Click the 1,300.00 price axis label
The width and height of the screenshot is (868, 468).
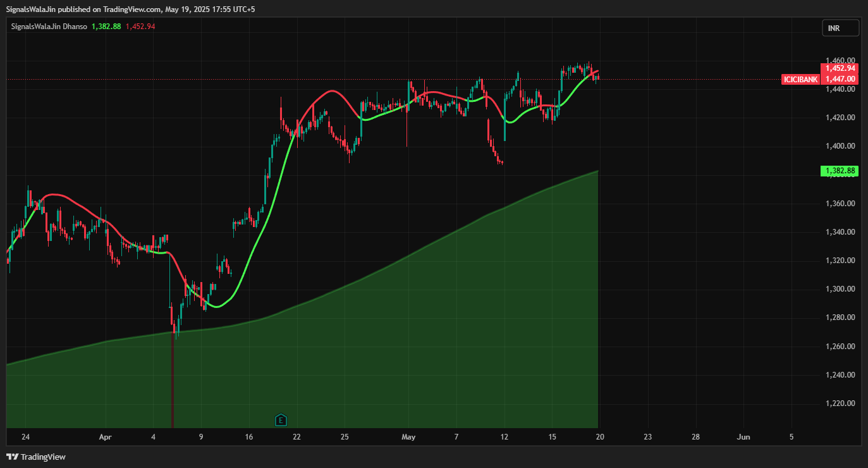pos(840,289)
